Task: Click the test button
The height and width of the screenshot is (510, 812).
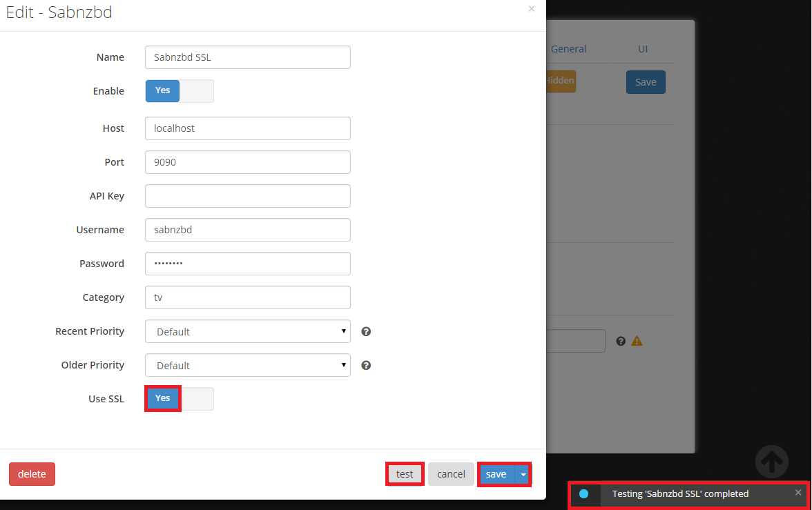Action: click(x=405, y=474)
